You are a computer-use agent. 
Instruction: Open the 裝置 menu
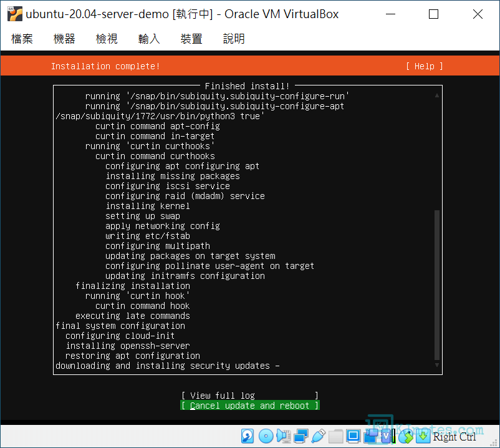pos(191,39)
